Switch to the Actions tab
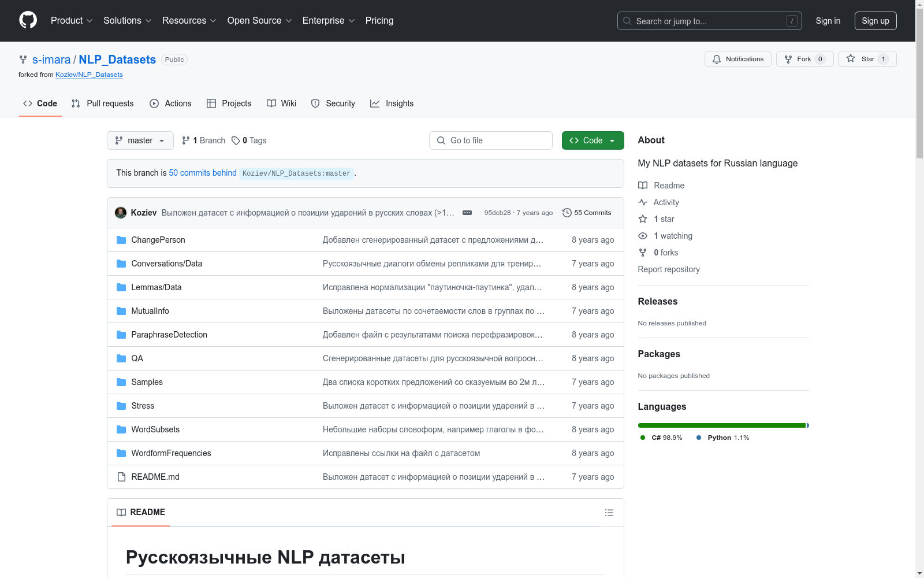 [x=170, y=103]
